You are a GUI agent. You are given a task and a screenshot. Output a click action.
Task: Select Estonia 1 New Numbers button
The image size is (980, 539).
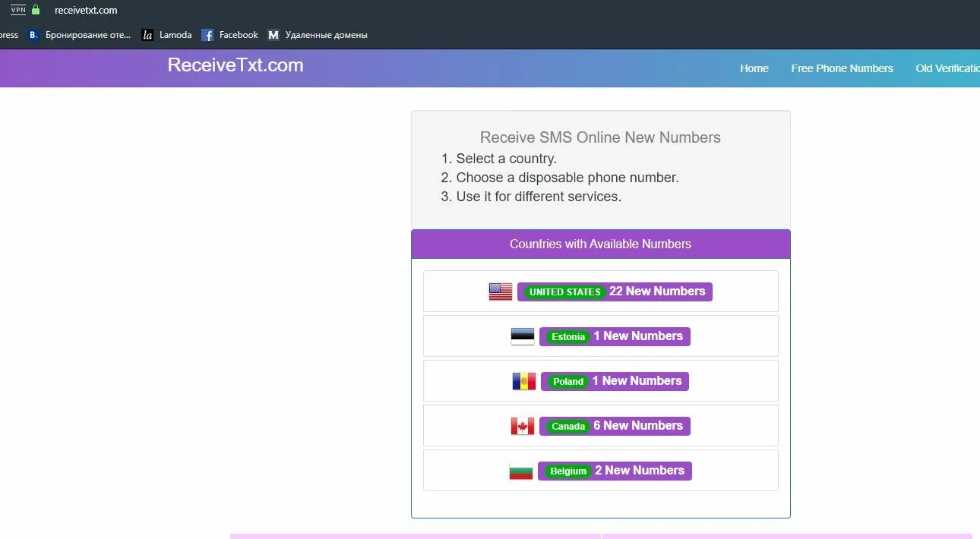point(615,336)
